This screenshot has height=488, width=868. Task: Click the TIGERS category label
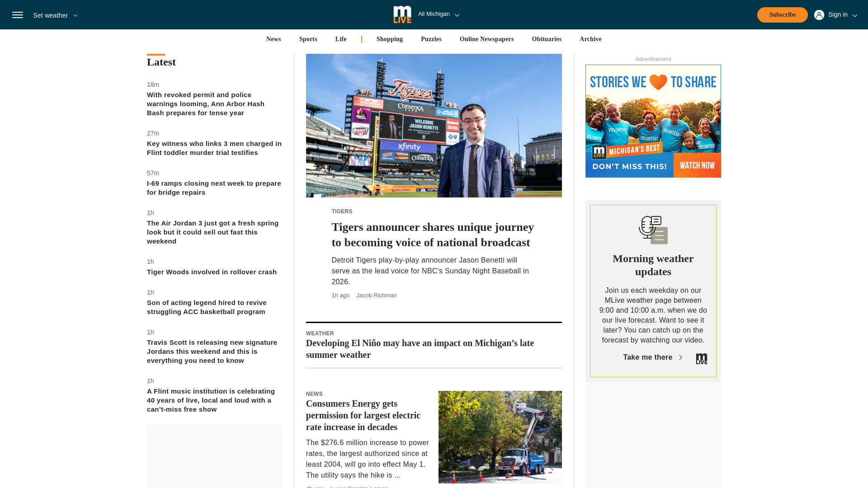click(x=342, y=211)
